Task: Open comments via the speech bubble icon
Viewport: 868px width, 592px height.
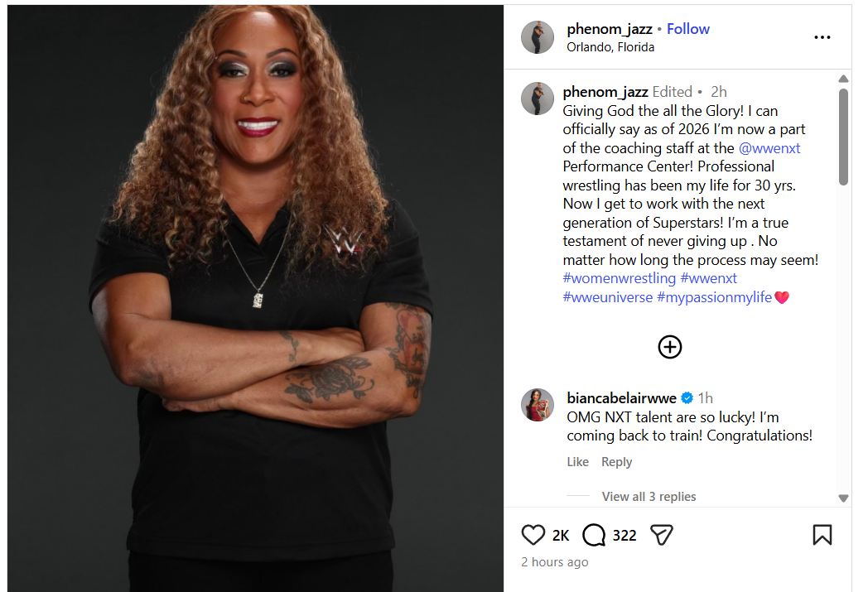Action: pyautogui.click(x=594, y=535)
